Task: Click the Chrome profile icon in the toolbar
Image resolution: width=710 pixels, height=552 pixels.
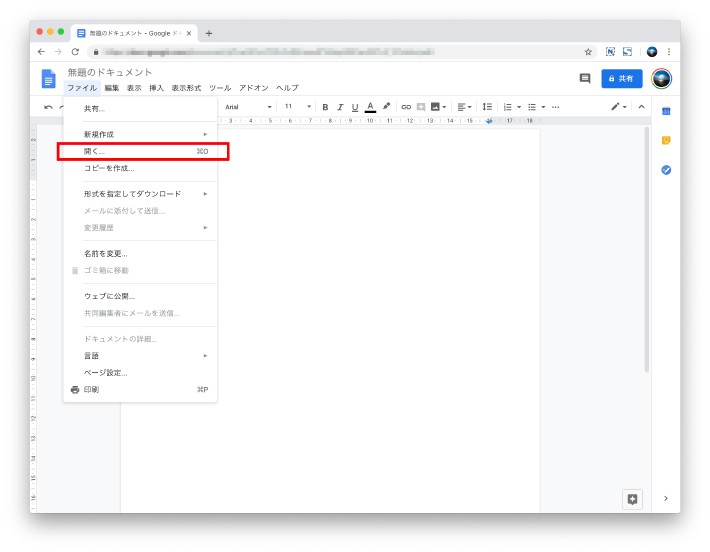Action: click(652, 52)
